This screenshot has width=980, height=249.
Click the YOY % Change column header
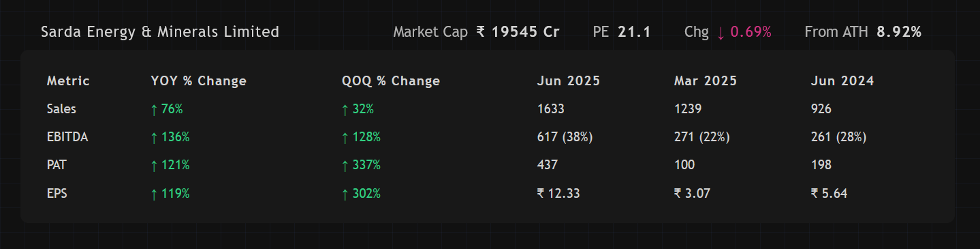[x=198, y=81]
